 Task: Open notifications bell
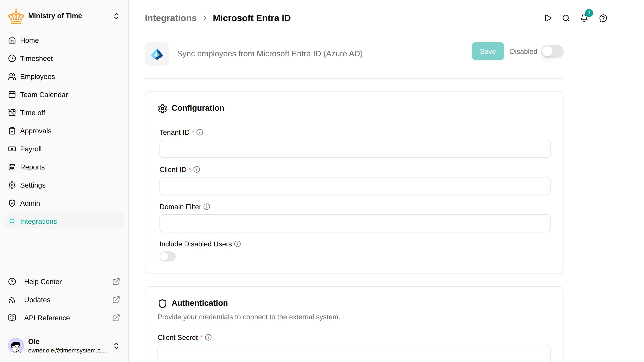(584, 18)
